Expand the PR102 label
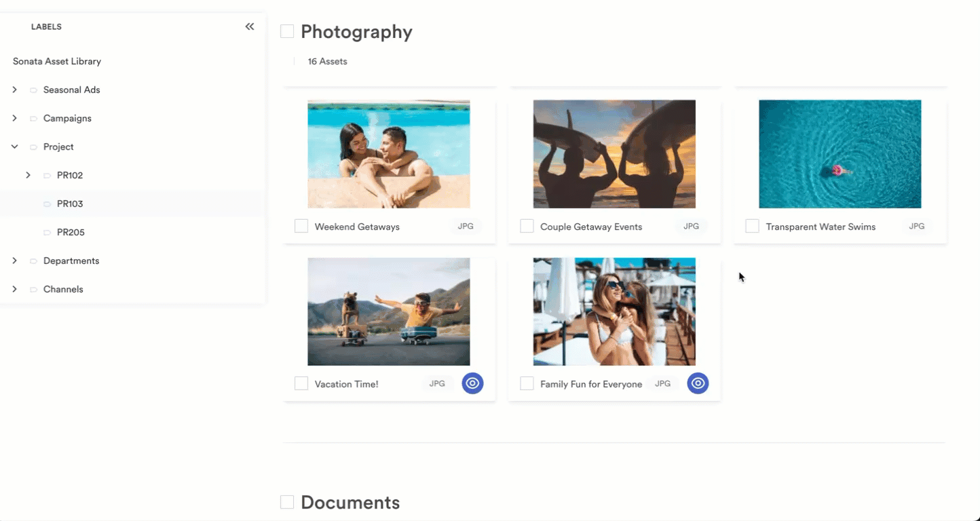This screenshot has height=521, width=980. 29,175
